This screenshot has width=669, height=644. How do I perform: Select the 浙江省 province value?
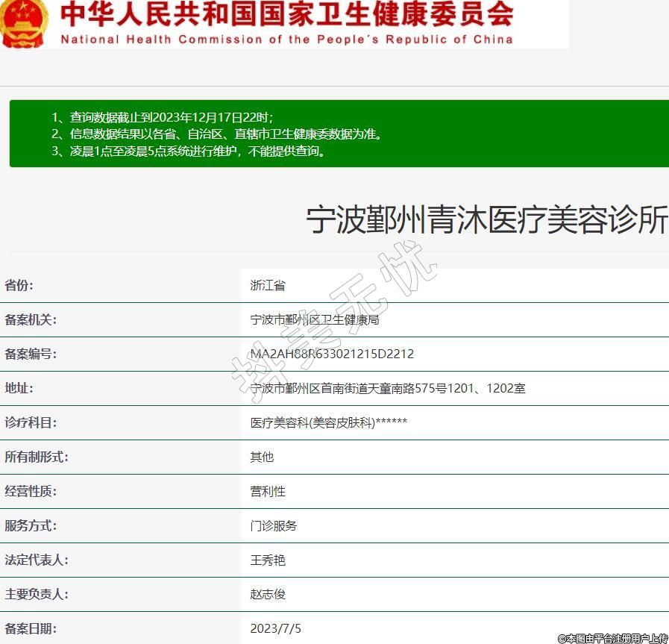[x=268, y=285]
